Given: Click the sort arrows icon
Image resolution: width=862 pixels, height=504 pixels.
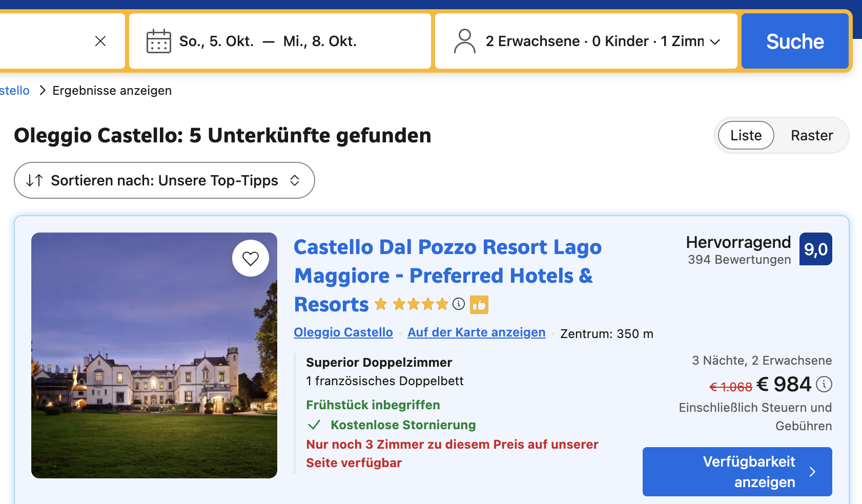Looking at the screenshot, I should (x=34, y=180).
